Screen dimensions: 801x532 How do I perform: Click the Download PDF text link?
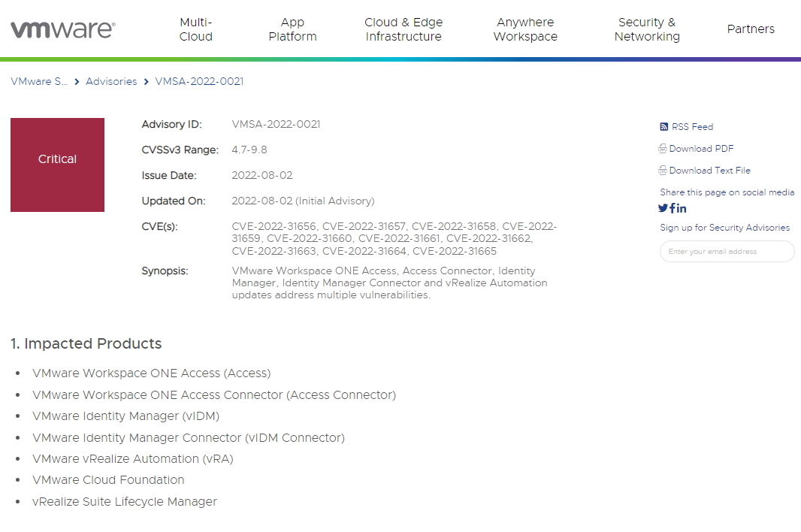pyautogui.click(x=701, y=149)
